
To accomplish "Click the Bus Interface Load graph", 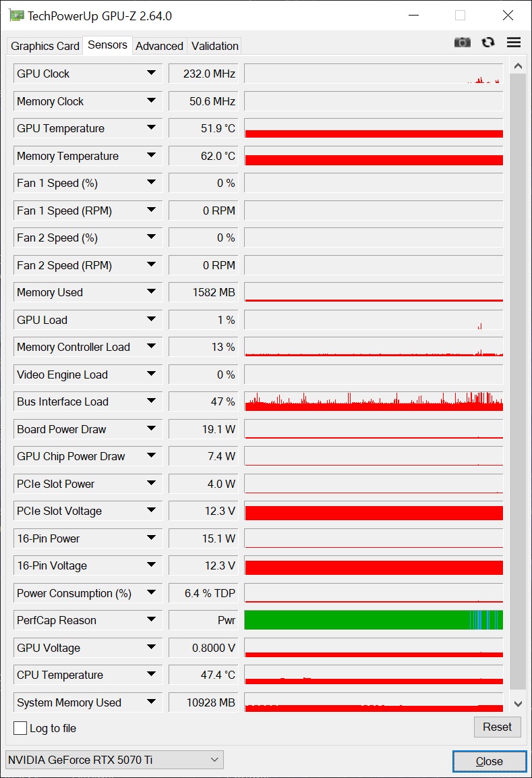I will [374, 401].
